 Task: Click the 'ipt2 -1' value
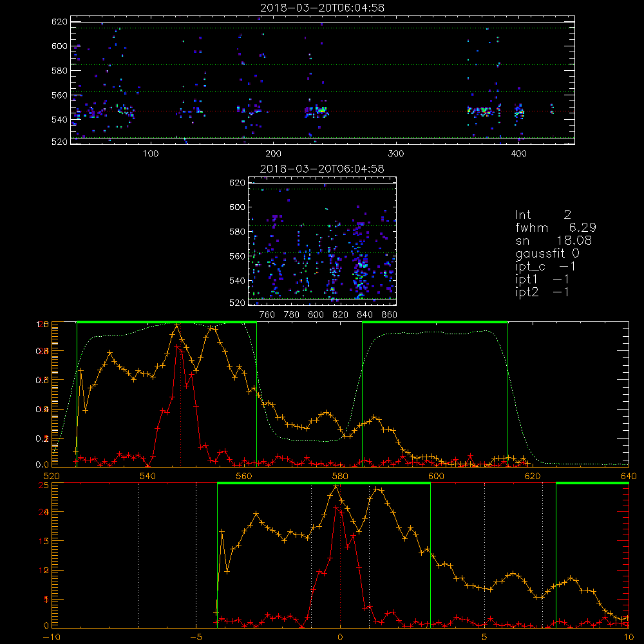click(542, 292)
